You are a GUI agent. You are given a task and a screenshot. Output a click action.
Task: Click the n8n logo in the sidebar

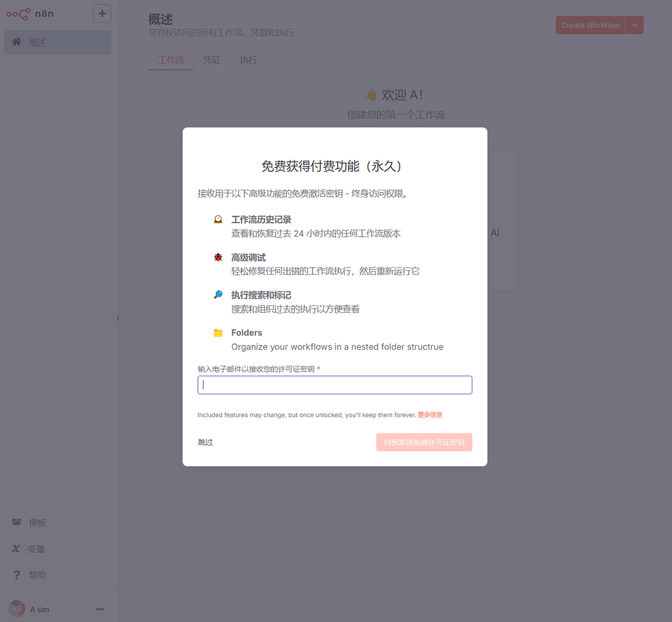coord(18,14)
